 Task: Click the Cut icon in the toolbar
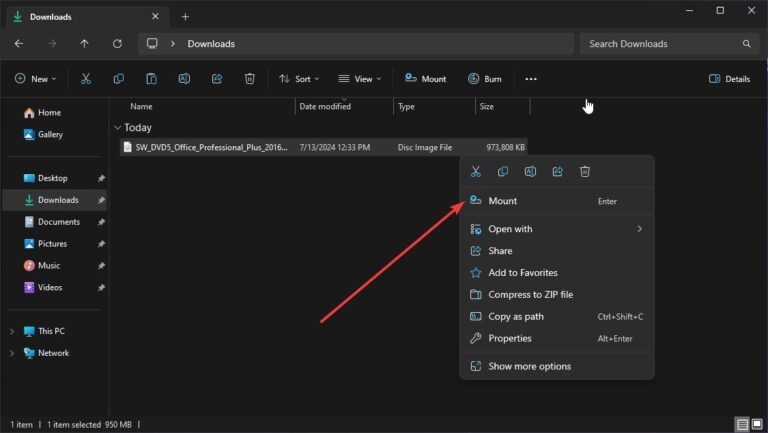click(x=86, y=79)
